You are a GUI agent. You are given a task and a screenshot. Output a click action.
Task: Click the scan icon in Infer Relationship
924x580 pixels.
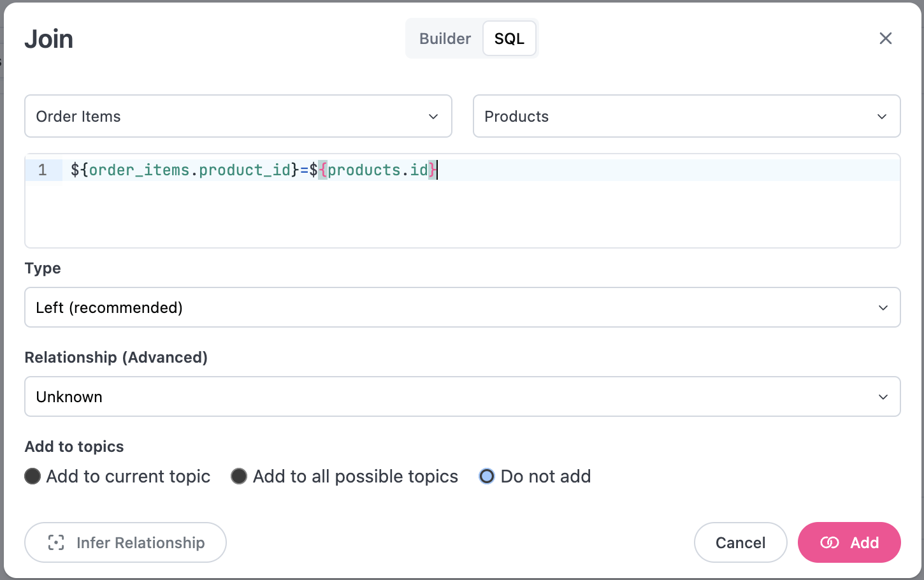click(56, 542)
